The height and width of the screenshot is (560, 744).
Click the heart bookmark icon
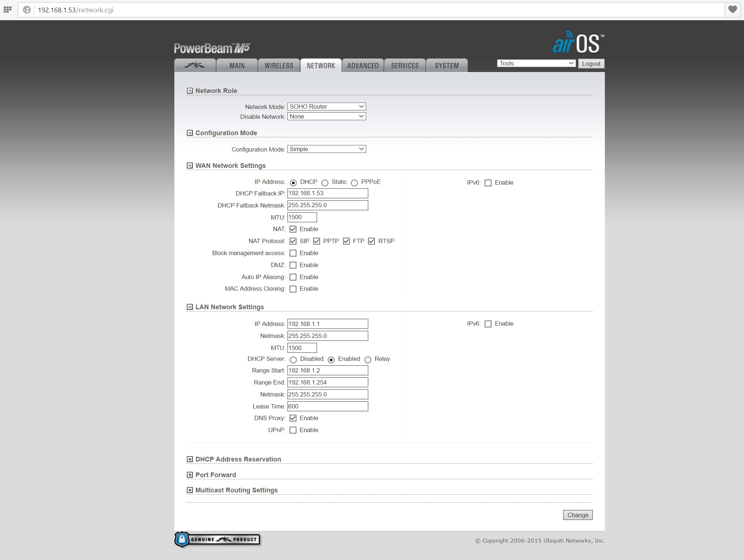733,10
